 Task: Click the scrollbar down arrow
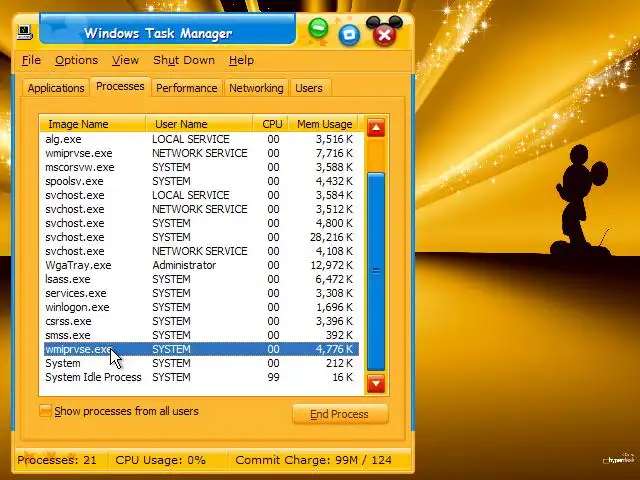click(x=376, y=384)
